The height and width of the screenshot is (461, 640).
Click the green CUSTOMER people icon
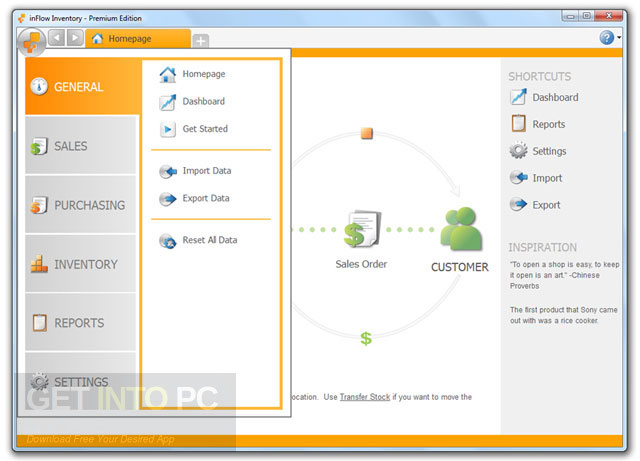pyautogui.click(x=461, y=229)
